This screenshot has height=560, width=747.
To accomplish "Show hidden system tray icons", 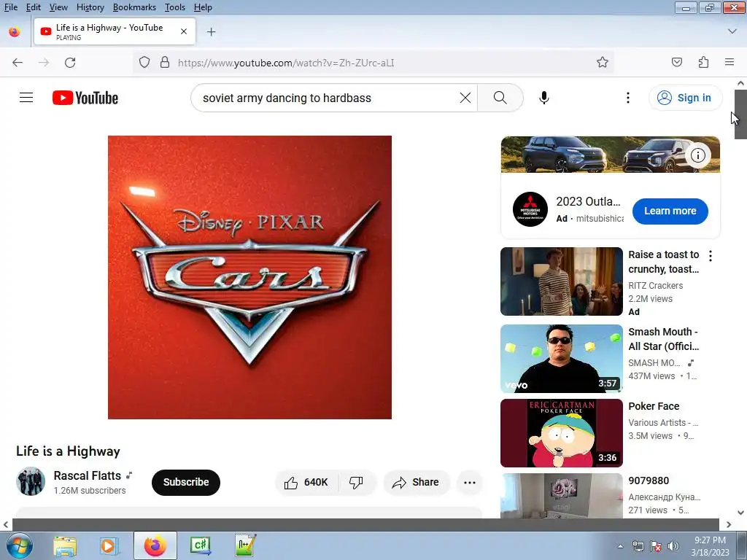I will 620,546.
